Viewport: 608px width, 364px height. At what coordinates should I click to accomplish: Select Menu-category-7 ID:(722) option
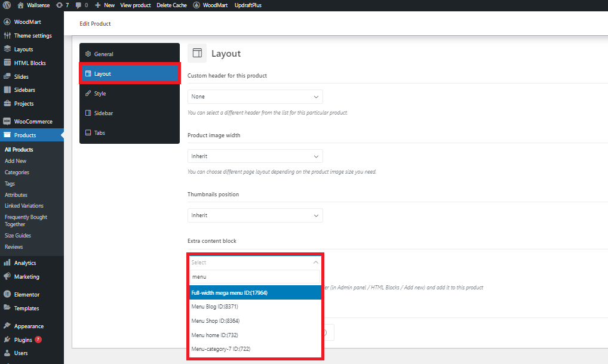255,349
